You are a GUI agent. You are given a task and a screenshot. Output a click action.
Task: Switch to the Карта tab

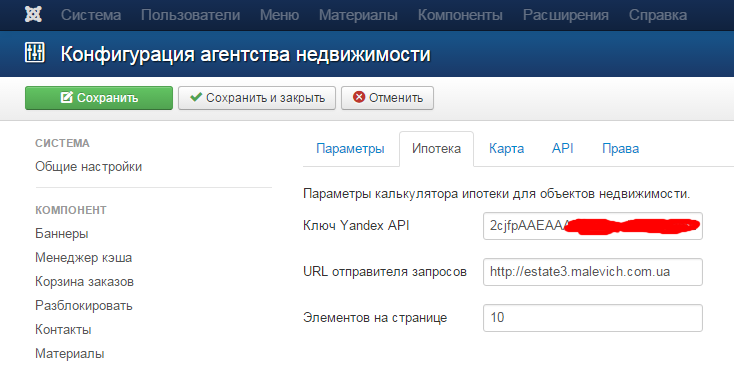tap(506, 149)
